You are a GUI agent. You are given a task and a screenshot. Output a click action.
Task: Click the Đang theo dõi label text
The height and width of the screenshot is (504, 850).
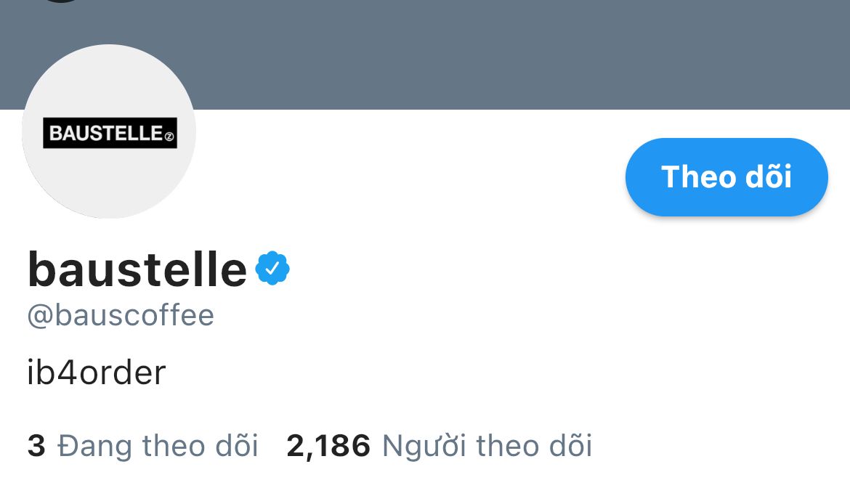[158, 445]
